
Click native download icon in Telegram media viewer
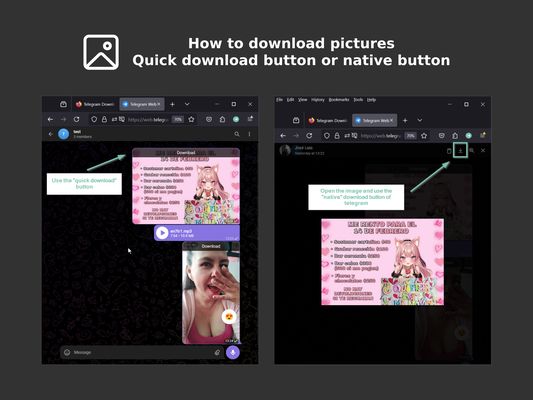point(460,150)
